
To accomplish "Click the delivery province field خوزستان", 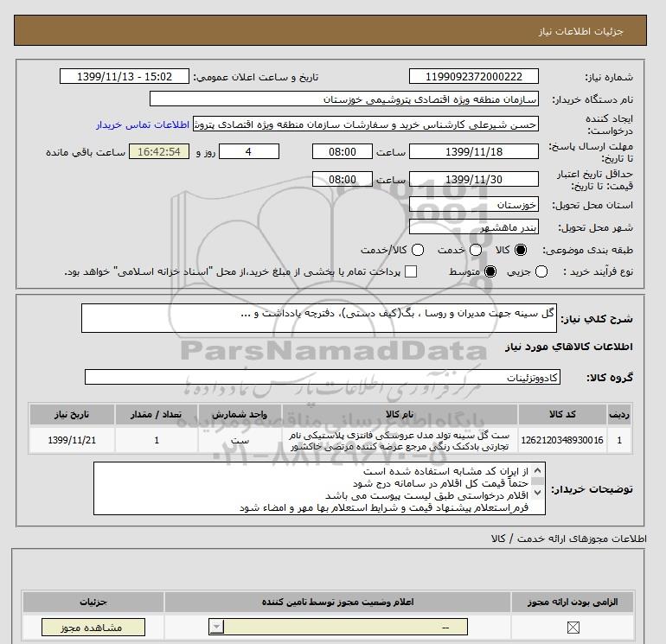I will [x=472, y=206].
